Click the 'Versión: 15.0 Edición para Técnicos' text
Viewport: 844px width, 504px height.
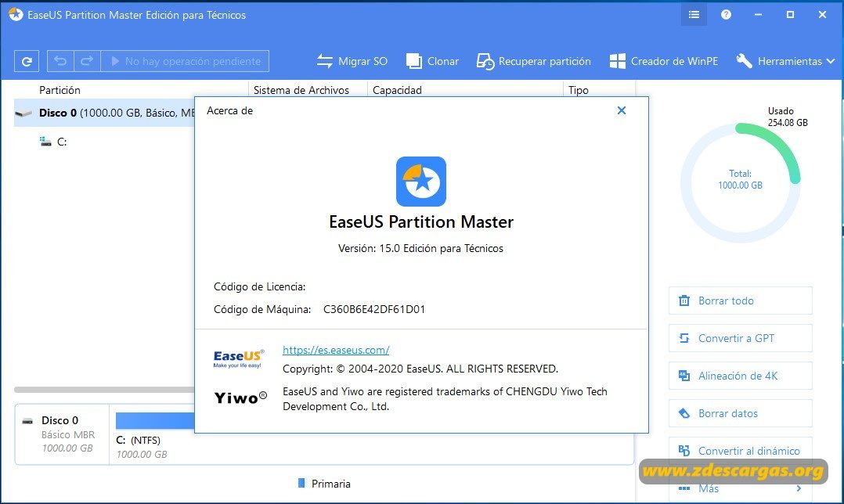coord(421,248)
